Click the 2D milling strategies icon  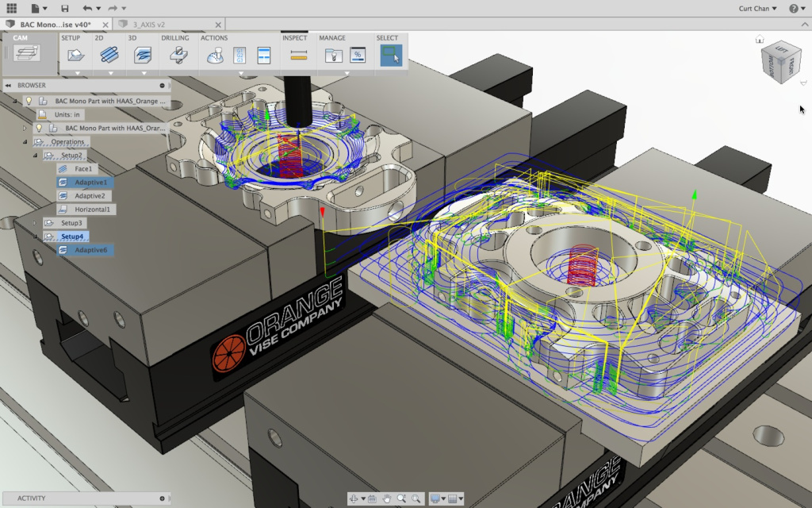109,55
